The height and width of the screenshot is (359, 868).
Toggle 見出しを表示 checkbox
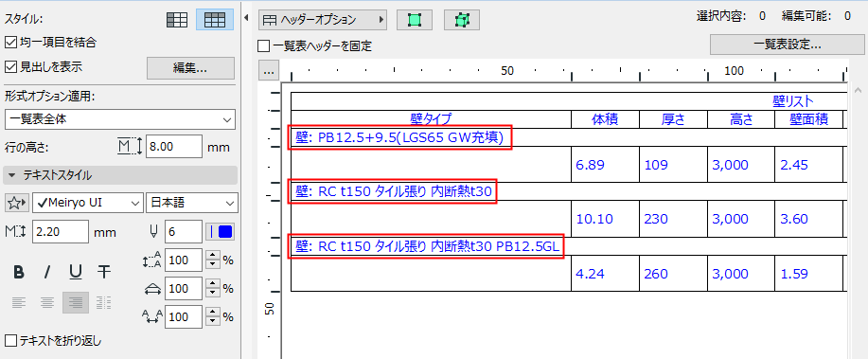point(10,67)
